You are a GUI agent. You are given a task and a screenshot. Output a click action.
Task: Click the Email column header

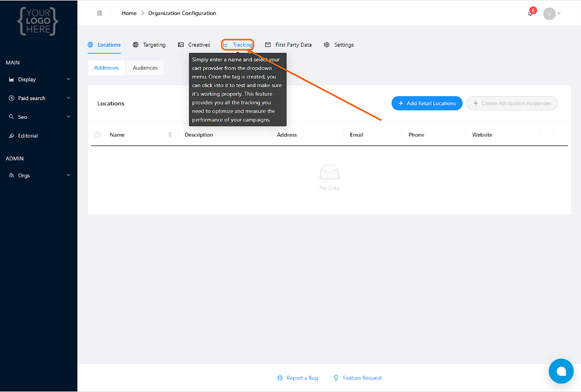pos(356,135)
